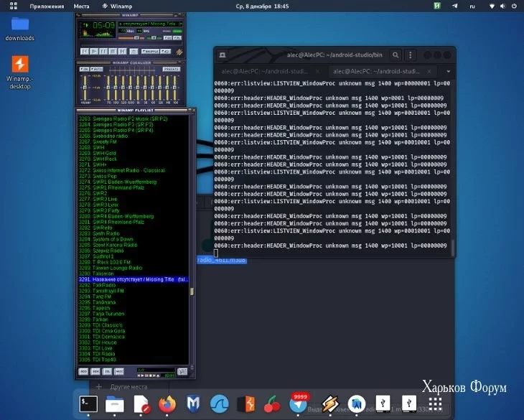The width and height of the screenshot is (524, 420).
Task: Show all applications grid in dock
Action: pos(435,404)
